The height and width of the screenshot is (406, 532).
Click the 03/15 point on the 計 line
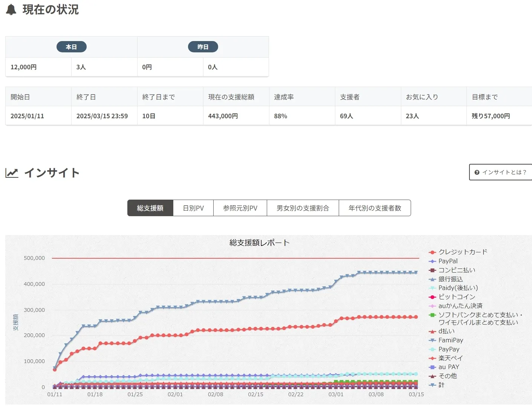(416, 272)
